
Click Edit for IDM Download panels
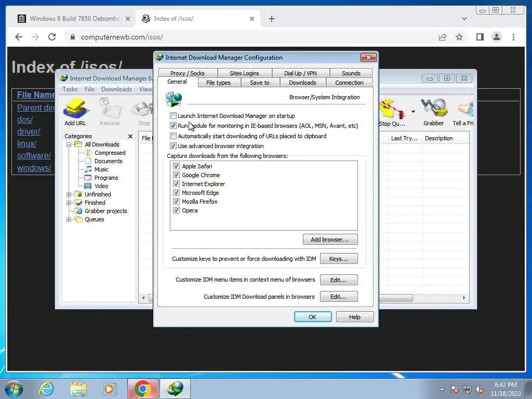[339, 297]
